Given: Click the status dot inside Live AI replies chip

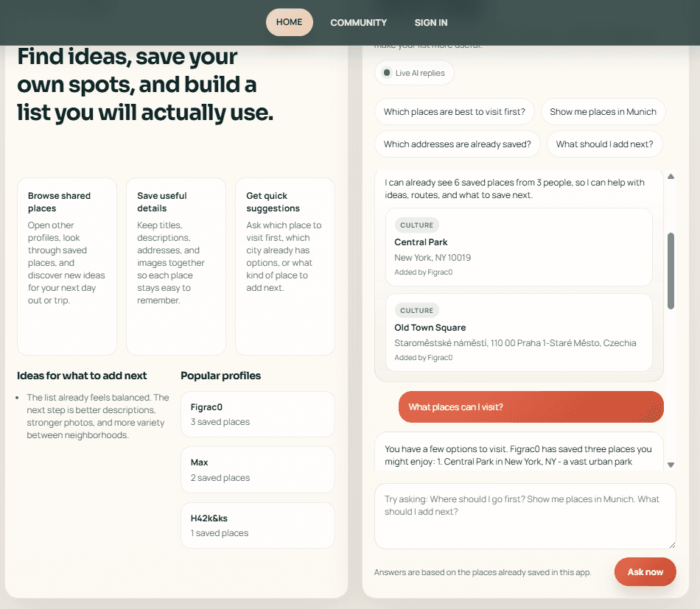Looking at the screenshot, I should pos(386,72).
